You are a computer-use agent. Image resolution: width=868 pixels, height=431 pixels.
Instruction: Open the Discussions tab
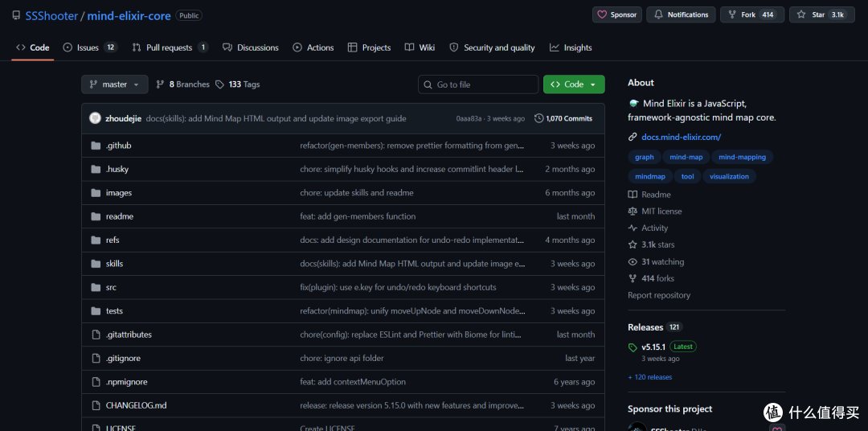tap(251, 47)
